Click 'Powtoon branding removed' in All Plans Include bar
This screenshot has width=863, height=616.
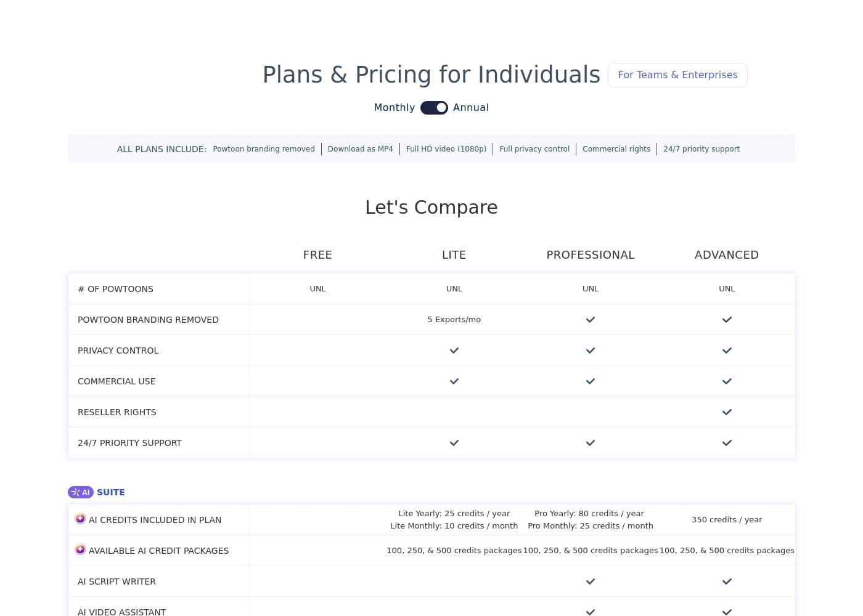click(x=264, y=149)
